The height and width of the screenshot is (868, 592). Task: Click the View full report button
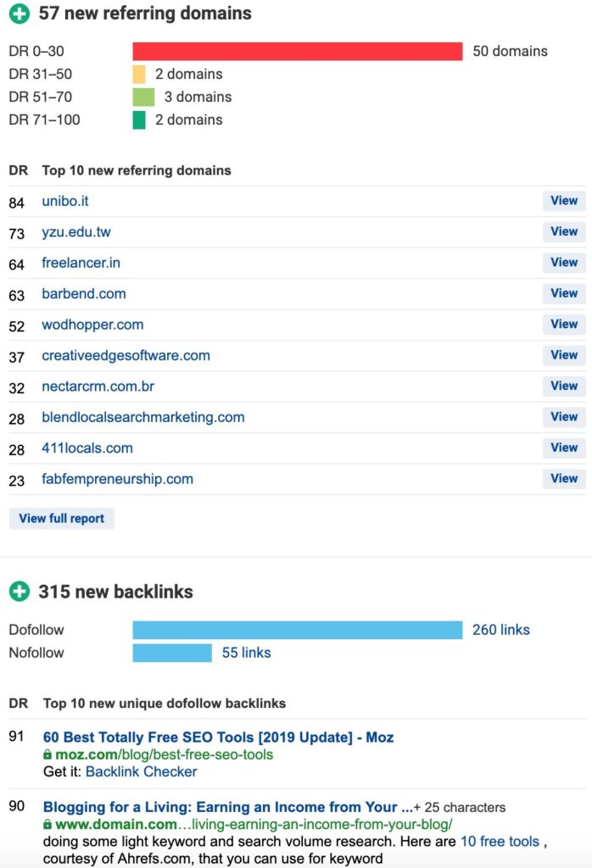[61, 518]
